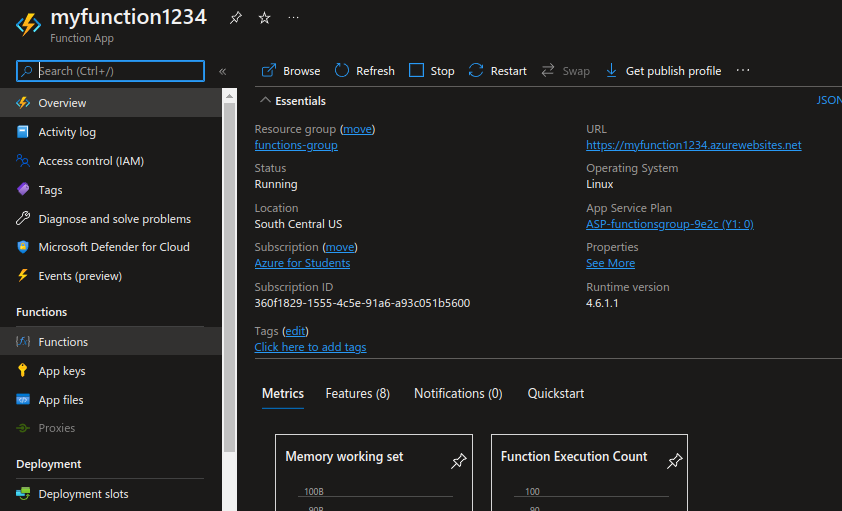842x511 pixels.
Task: Open Access control (IAM)
Action: coord(111,161)
